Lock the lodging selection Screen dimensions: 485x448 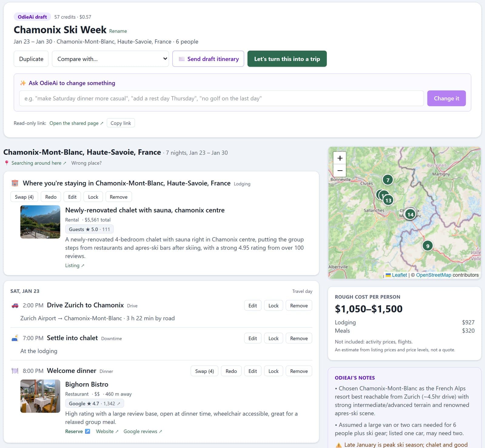tap(93, 197)
